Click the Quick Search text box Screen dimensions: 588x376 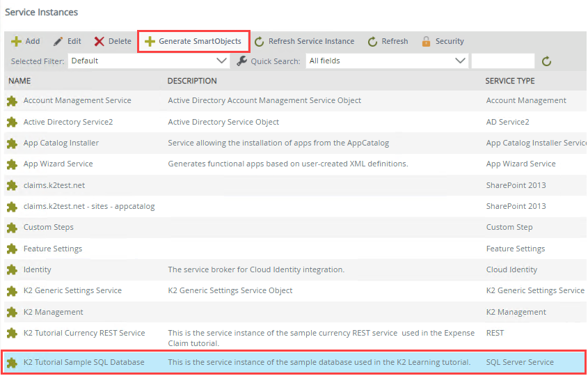[503, 61]
